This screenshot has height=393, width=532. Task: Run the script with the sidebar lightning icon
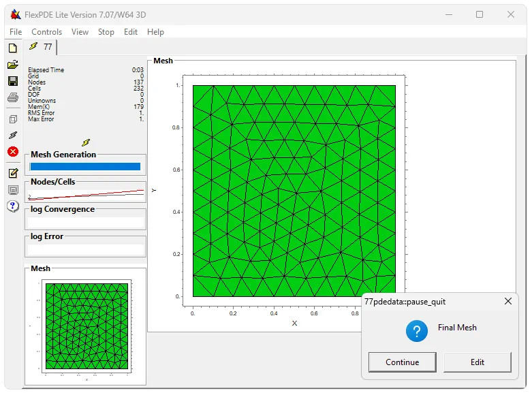pos(12,136)
